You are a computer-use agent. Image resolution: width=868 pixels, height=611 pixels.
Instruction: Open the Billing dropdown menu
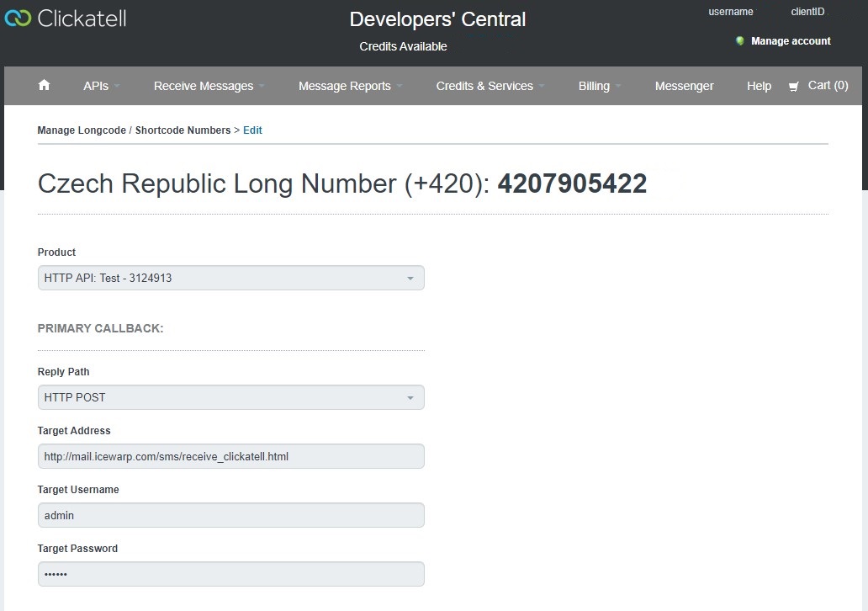(600, 86)
